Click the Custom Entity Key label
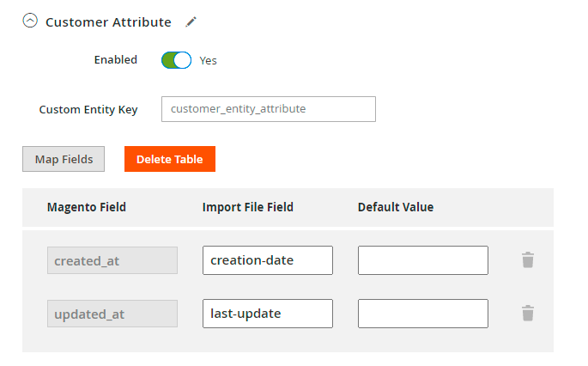Screen dimensions: 588x366 click(x=88, y=110)
